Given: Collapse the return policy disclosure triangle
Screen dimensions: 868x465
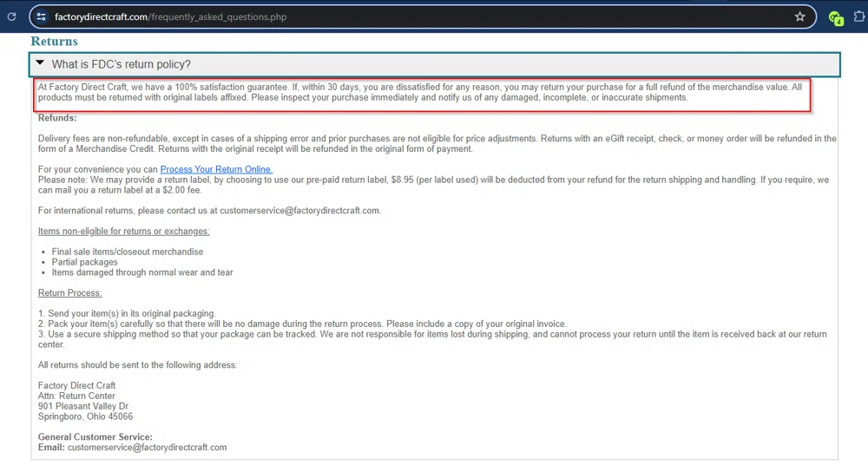Looking at the screenshot, I should pos(40,63).
